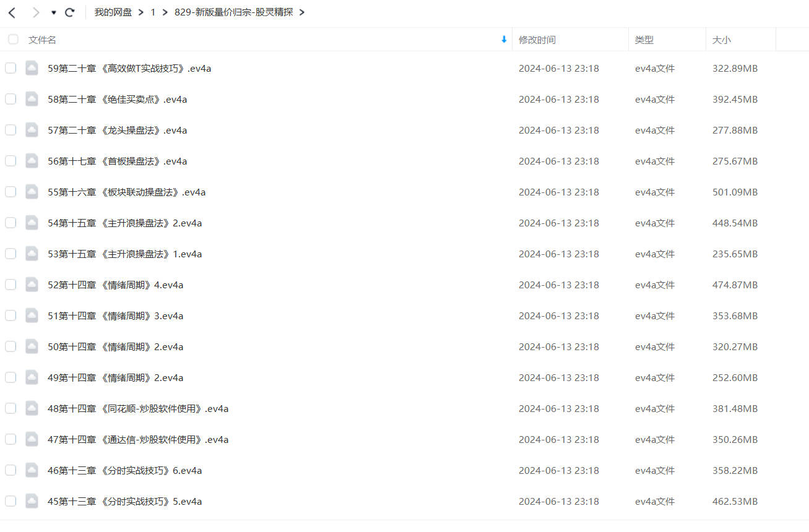Click file icon of 53第十五章 主升浪操盘法 1

click(x=32, y=254)
